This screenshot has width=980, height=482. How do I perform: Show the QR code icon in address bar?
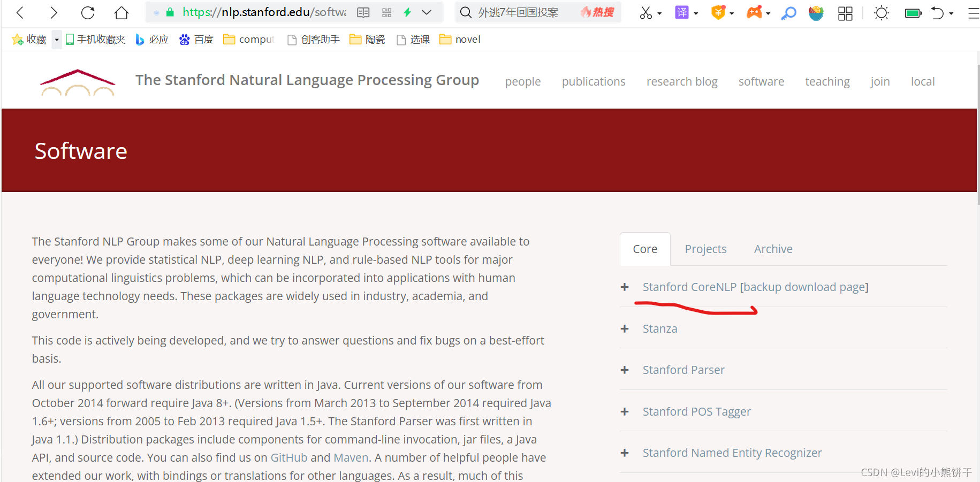coord(387,12)
